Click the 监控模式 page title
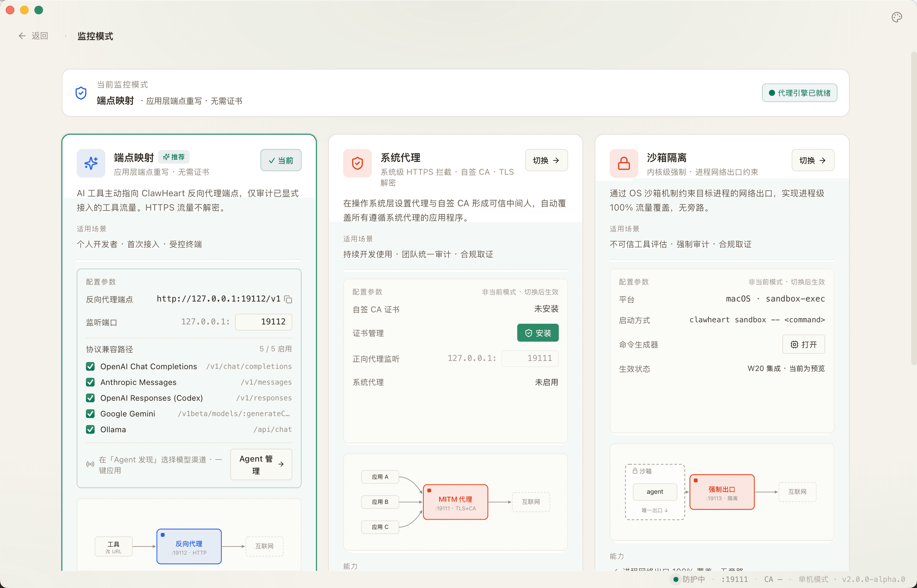Image resolution: width=917 pixels, height=588 pixels. point(95,36)
